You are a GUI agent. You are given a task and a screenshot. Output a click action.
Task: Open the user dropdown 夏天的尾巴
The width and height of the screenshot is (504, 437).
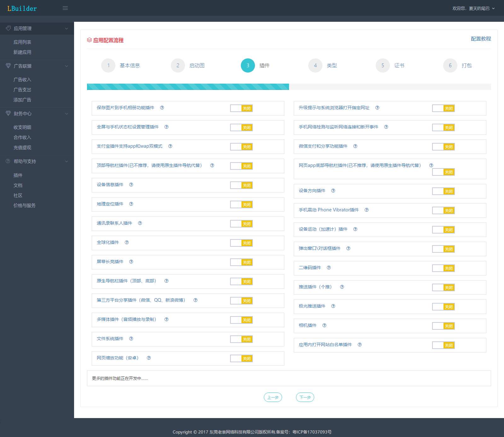click(473, 9)
